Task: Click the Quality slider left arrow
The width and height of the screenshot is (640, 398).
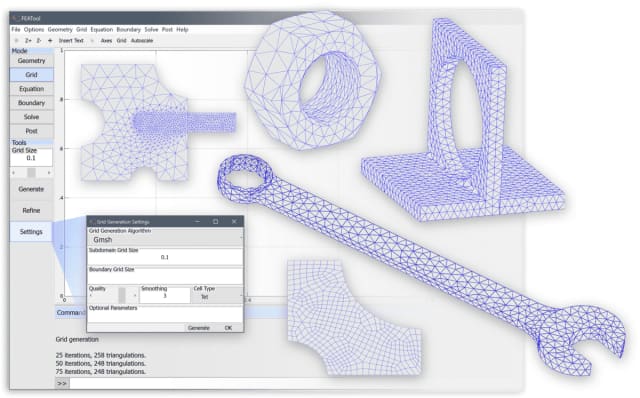Action: click(91, 295)
